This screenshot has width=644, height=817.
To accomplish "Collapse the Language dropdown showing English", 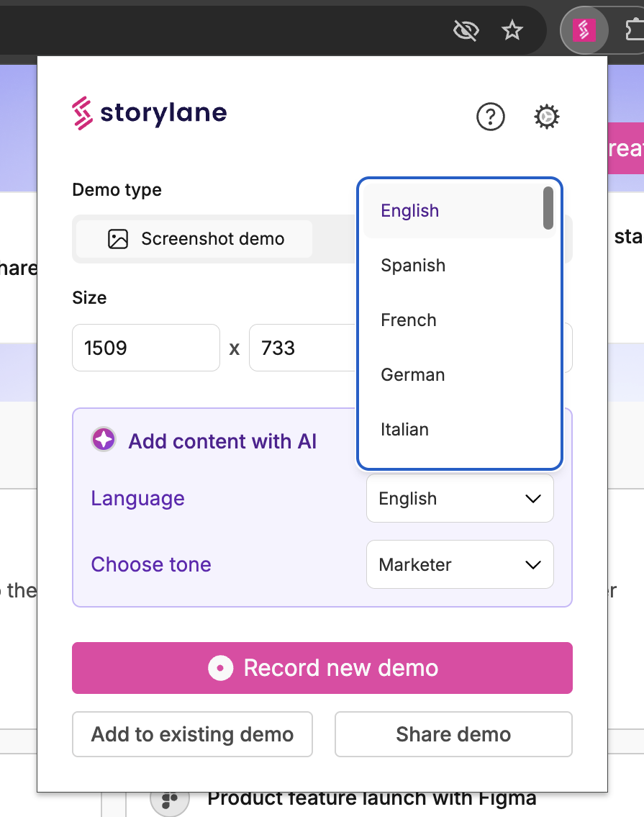I will point(460,499).
